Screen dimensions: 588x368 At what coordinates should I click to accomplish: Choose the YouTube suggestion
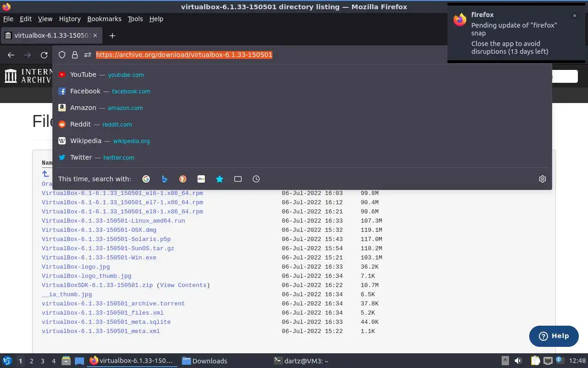(302, 75)
